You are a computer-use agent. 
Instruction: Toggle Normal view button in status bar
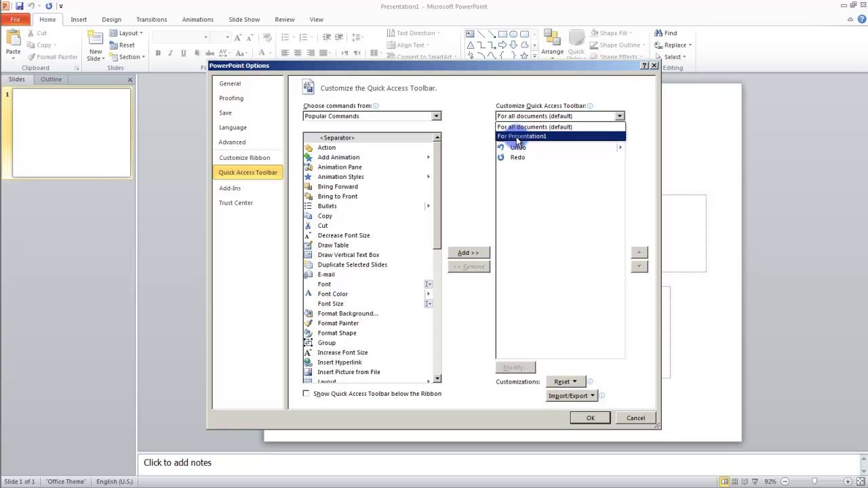coord(725,481)
